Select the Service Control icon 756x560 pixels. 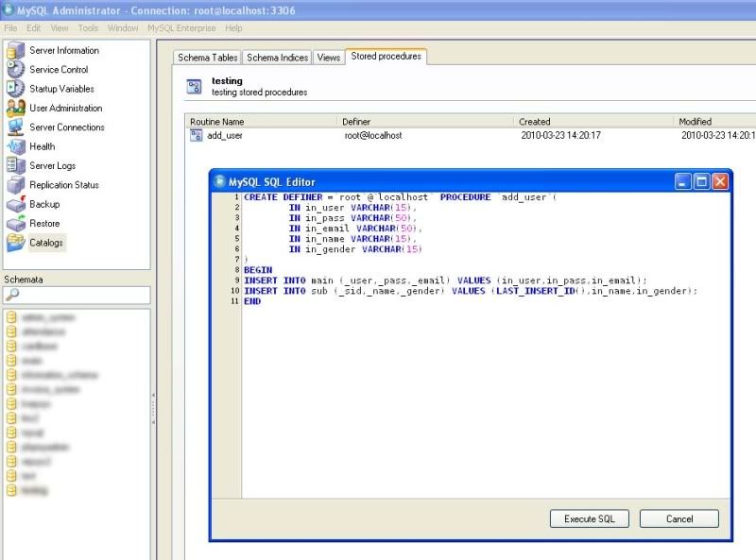pos(15,69)
